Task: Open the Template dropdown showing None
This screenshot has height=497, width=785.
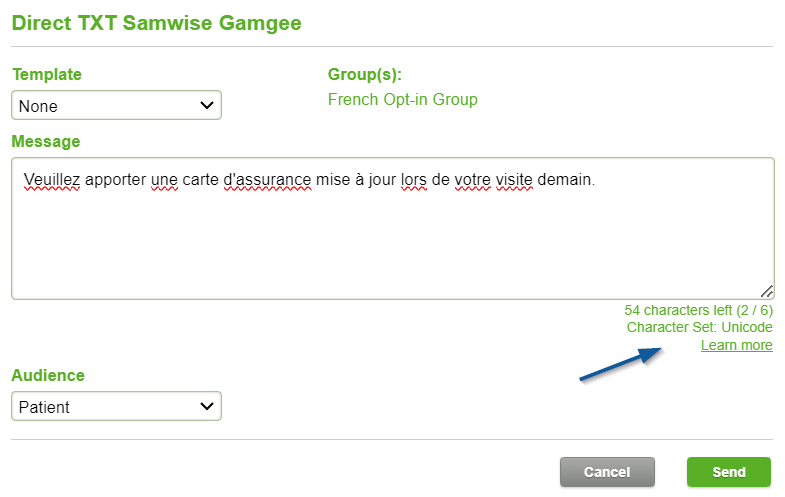Action: (116, 105)
